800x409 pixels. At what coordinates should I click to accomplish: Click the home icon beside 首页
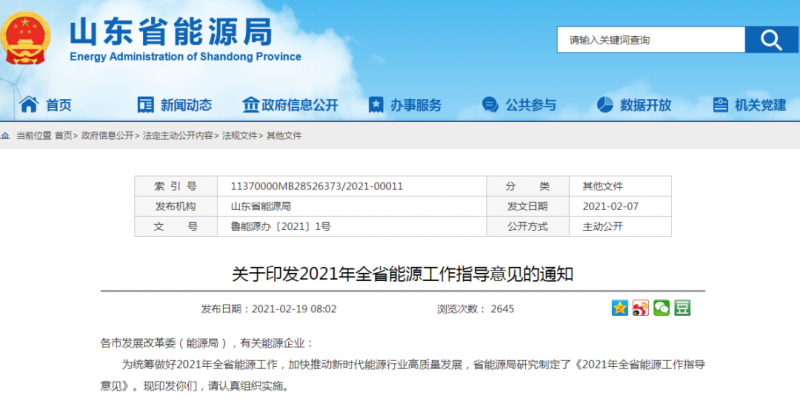29,105
